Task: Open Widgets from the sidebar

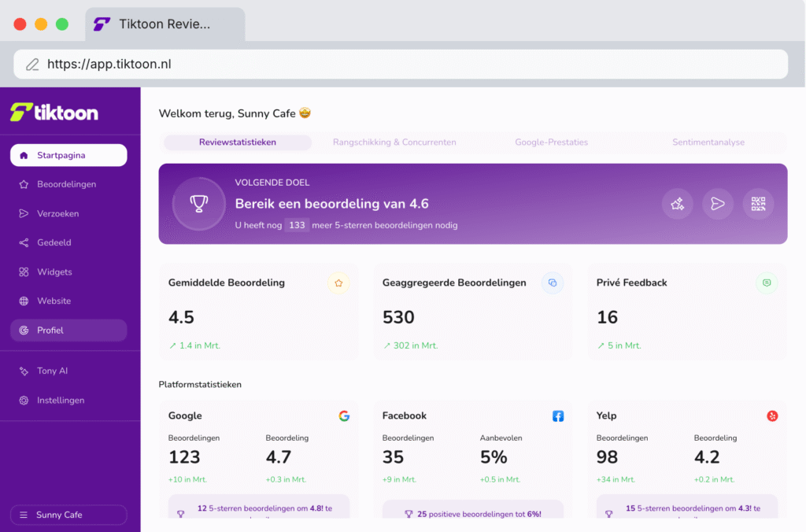Action: 54,272
